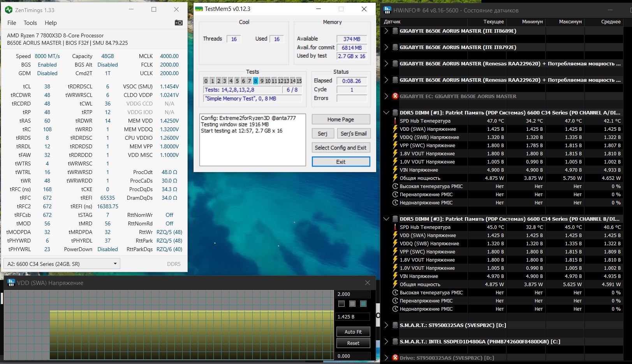Screen dimensions: 632x364
Task: Click lightning icon of DIMM #3 VPP (SWC) row
Action: (x=395, y=251)
